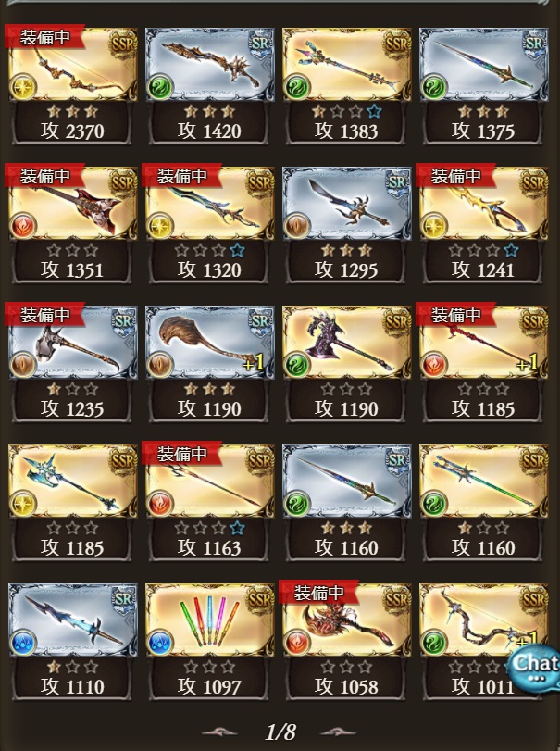This screenshot has width=560, height=751.
Task: Click the fire element icon on weapon 1351
Action: (x=22, y=226)
